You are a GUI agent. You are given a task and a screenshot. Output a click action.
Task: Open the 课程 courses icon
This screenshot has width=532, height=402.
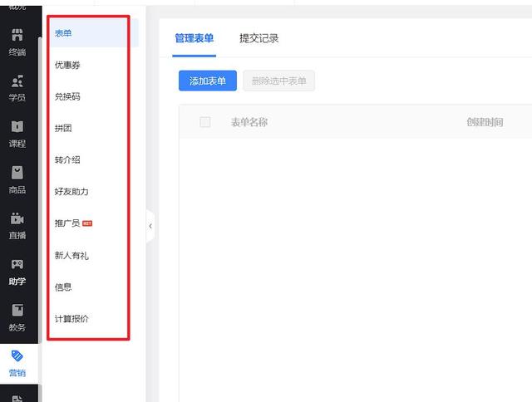17,126
